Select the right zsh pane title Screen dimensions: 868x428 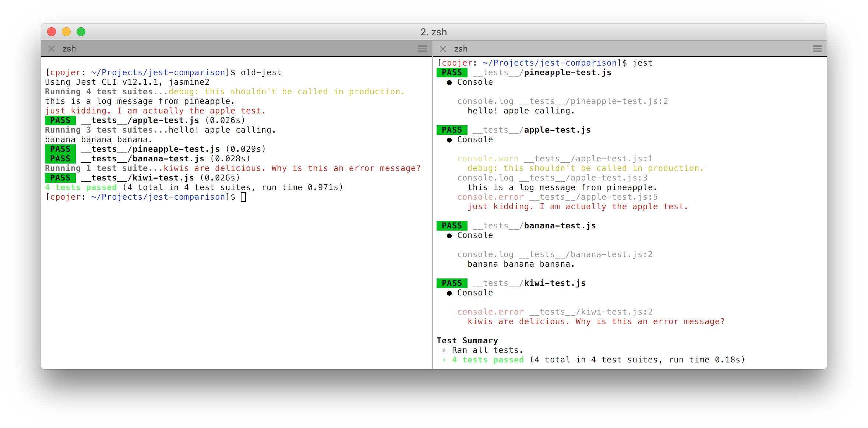461,49
